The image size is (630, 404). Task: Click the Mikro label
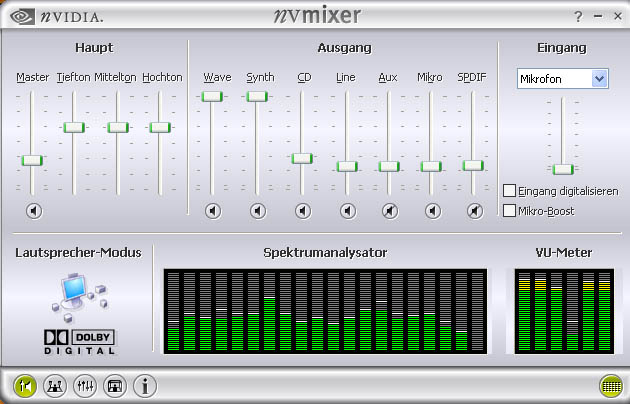pos(430,77)
